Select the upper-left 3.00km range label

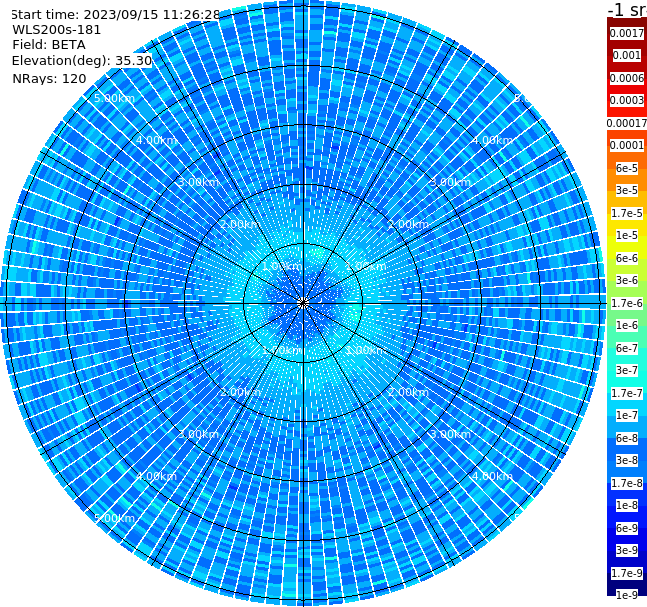198,182
